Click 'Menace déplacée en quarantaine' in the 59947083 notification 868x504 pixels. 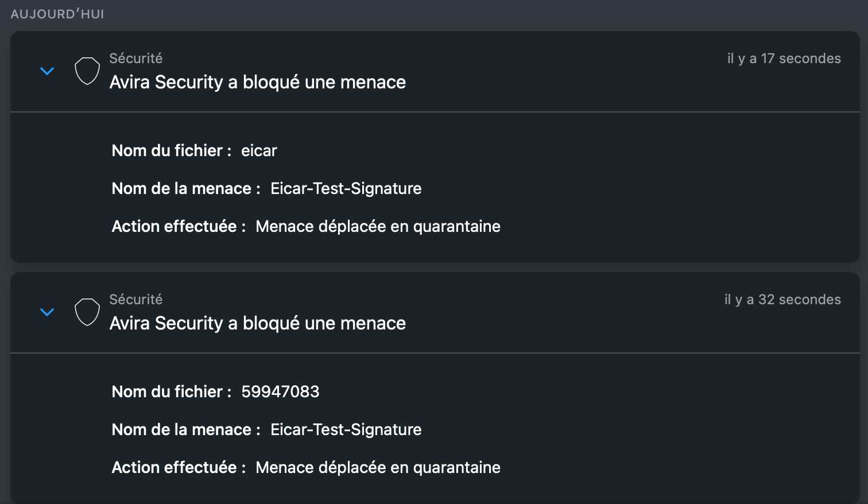point(378,468)
